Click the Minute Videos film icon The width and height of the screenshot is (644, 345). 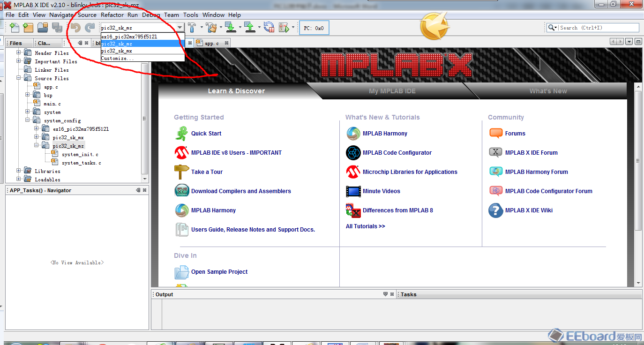click(353, 191)
